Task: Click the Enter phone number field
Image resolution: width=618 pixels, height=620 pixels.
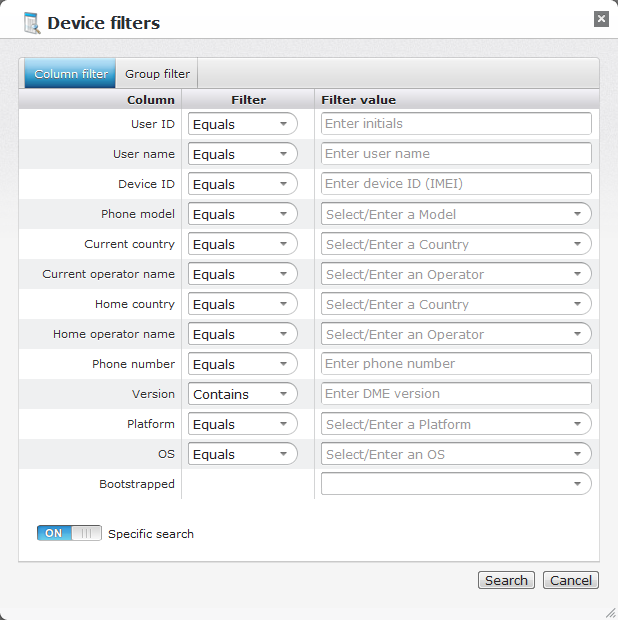Action: pos(456,364)
